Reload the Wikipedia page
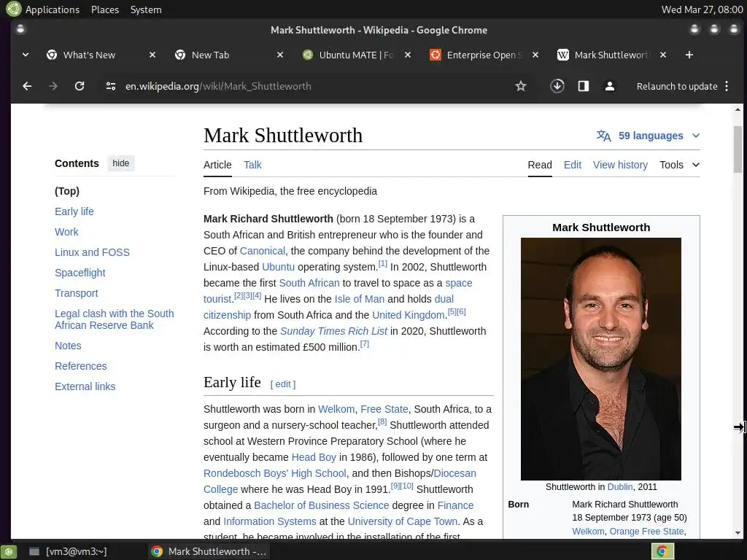This screenshot has height=560, width=747. [80, 86]
